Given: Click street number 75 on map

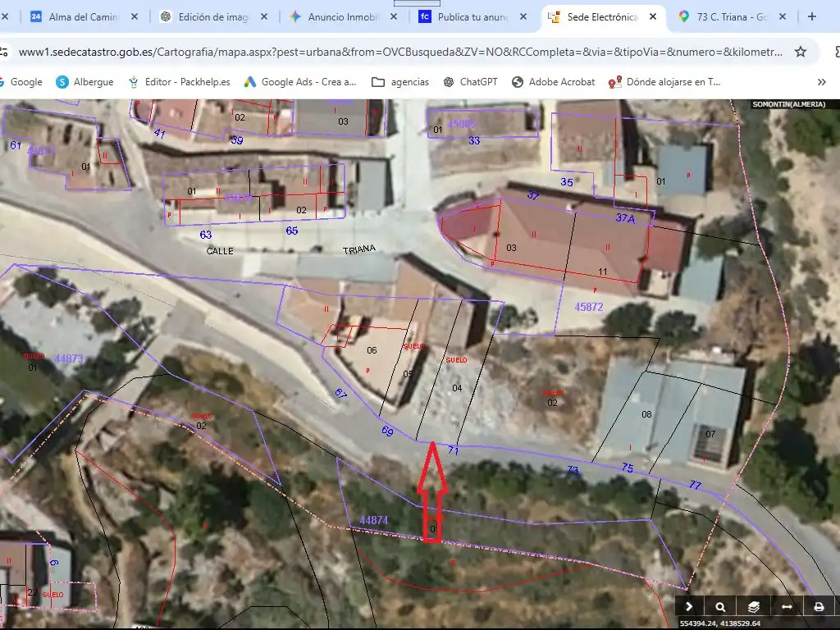Looking at the screenshot, I should pos(628,468).
